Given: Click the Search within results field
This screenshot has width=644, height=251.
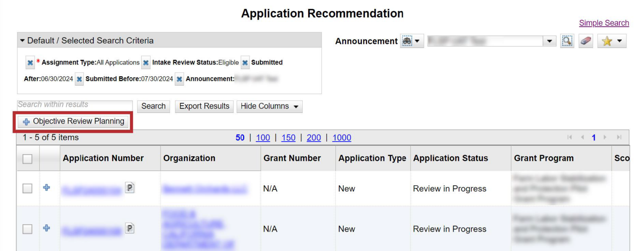Looking at the screenshot, I should point(74,106).
